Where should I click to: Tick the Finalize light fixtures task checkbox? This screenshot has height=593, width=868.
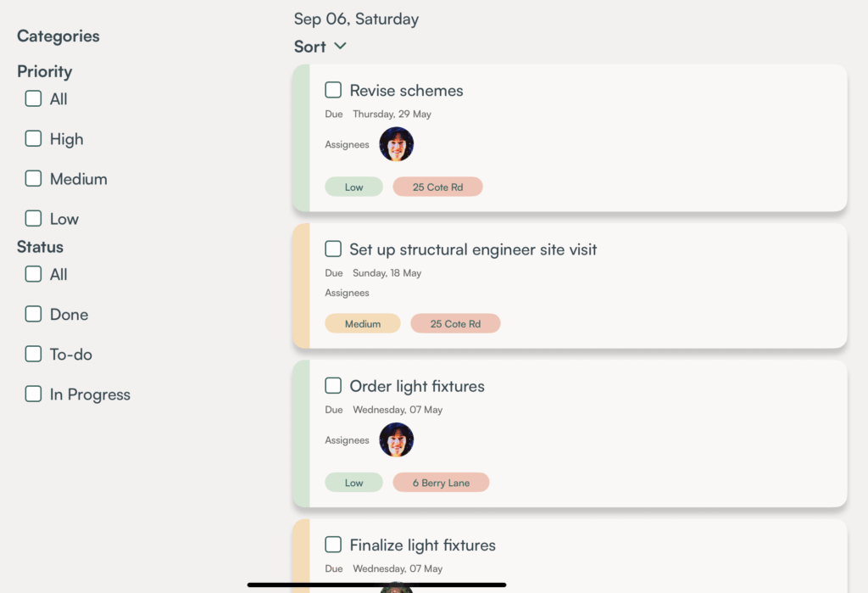333,545
